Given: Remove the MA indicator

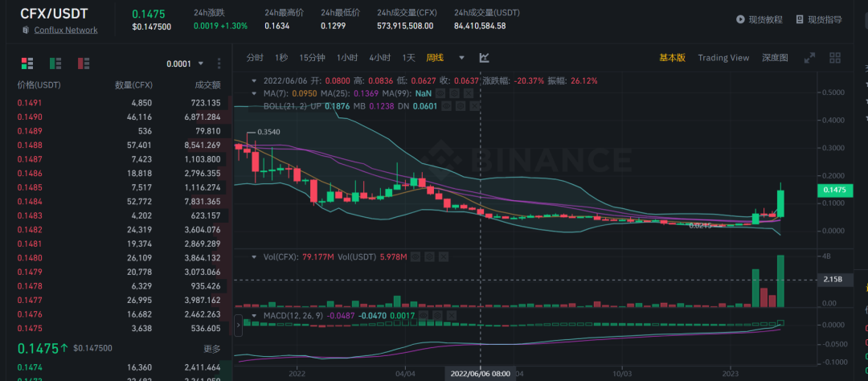Looking at the screenshot, I should (469, 93).
